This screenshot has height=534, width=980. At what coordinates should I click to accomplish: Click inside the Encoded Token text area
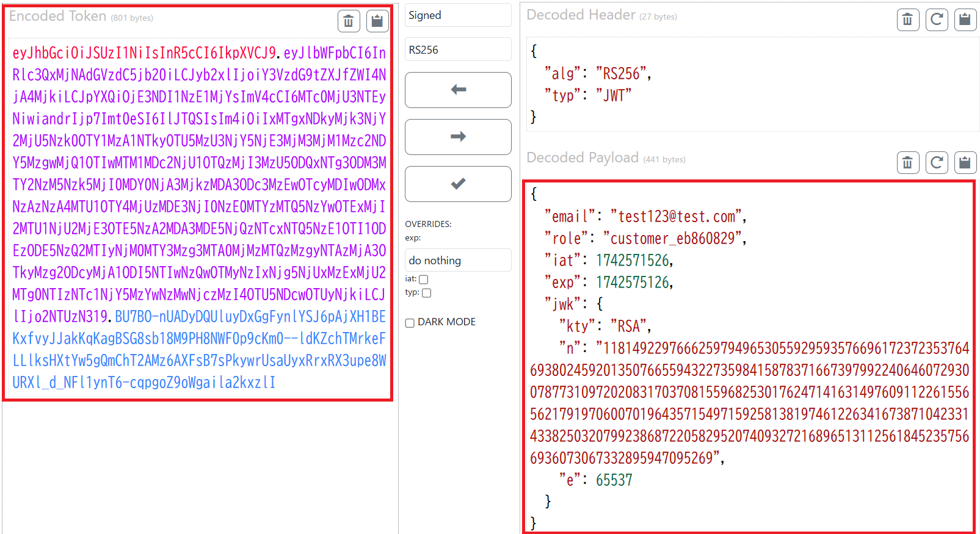pyautogui.click(x=198, y=217)
